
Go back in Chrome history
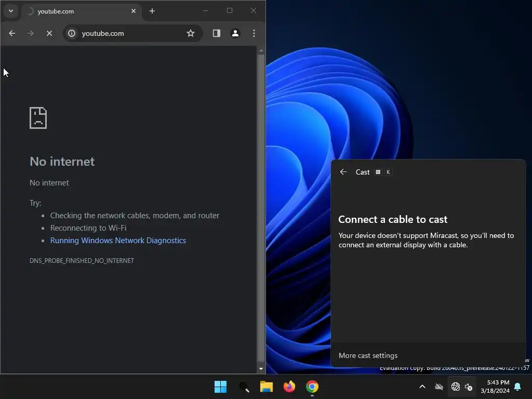[x=12, y=33]
